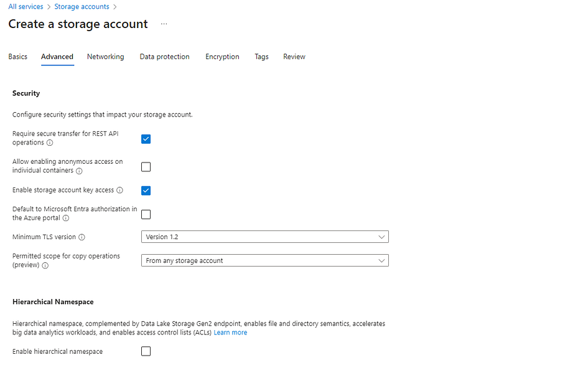588x388 pixels.
Task: Navigate to Storage accounts breadcrumb
Action: pos(82,7)
